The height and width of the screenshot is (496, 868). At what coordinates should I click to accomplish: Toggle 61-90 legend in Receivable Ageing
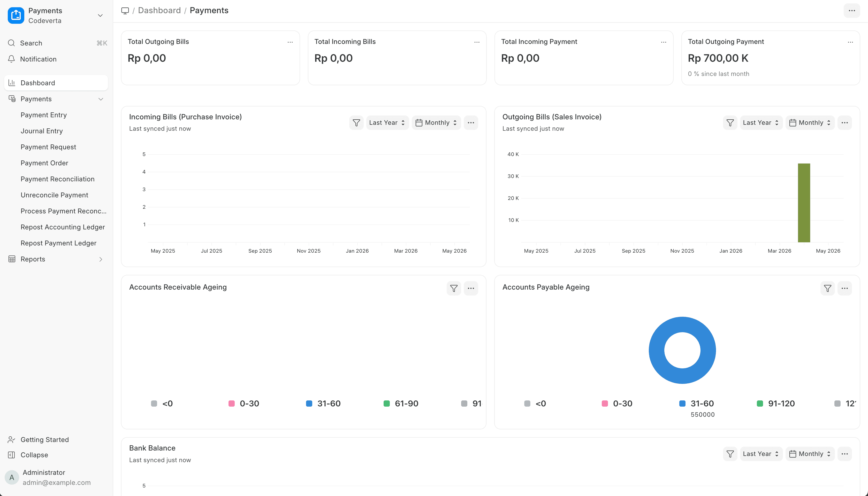coord(401,403)
